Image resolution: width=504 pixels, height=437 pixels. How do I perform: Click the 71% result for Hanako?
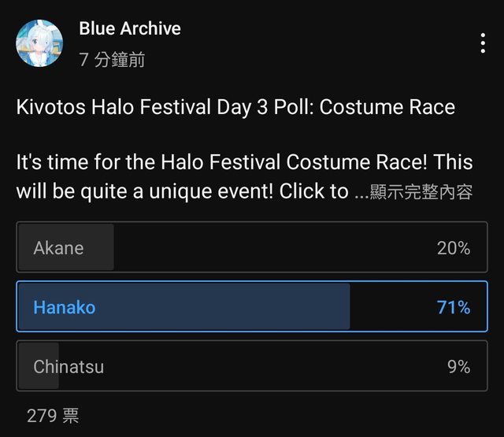(454, 307)
